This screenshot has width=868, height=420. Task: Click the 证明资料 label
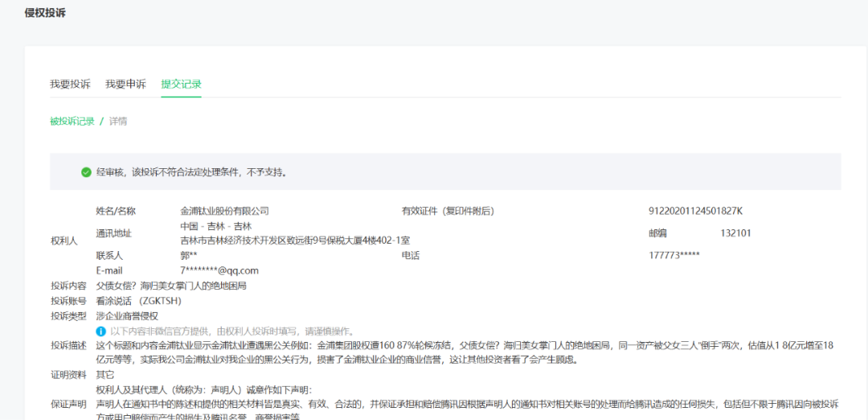pos(68,375)
